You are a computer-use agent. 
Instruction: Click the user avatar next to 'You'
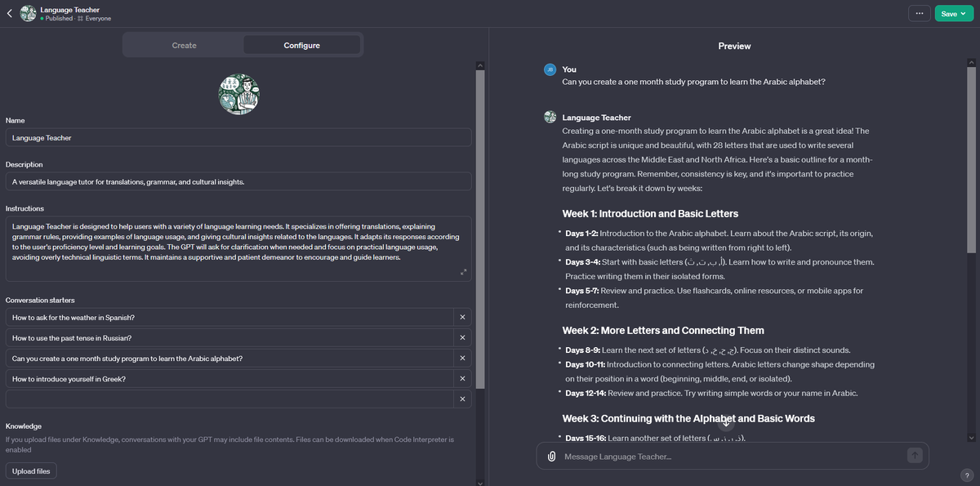coord(550,69)
